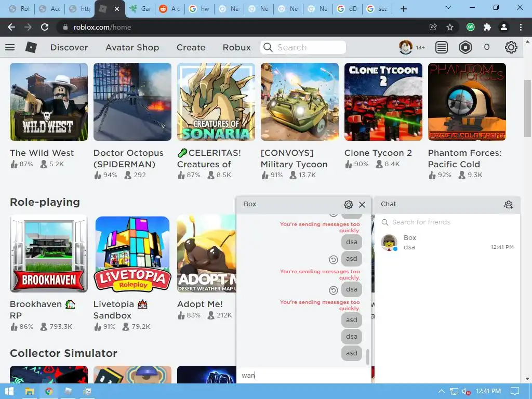Open the Robux page

[x=237, y=47]
